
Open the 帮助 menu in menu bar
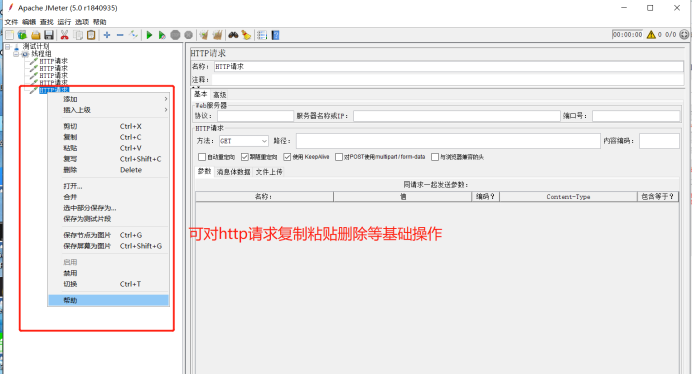[99, 22]
